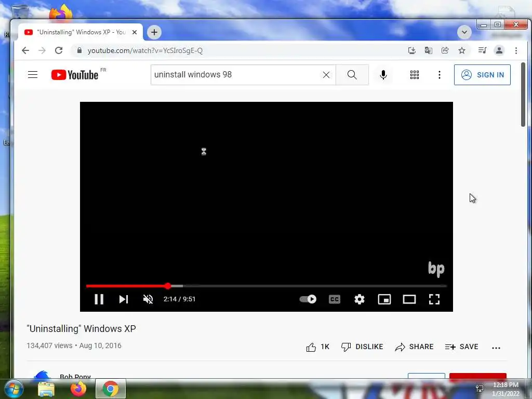Click the SIGN IN button
The image size is (532, 399).
(482, 75)
